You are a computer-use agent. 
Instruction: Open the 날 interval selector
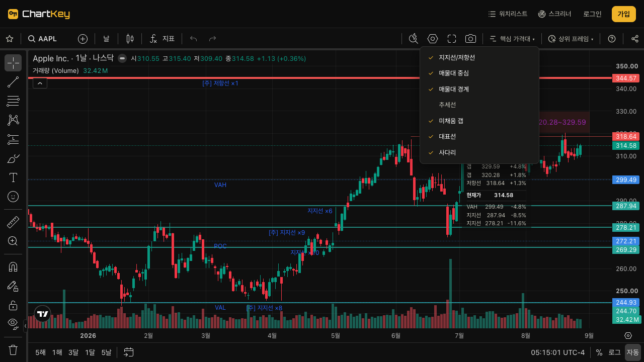point(106,39)
